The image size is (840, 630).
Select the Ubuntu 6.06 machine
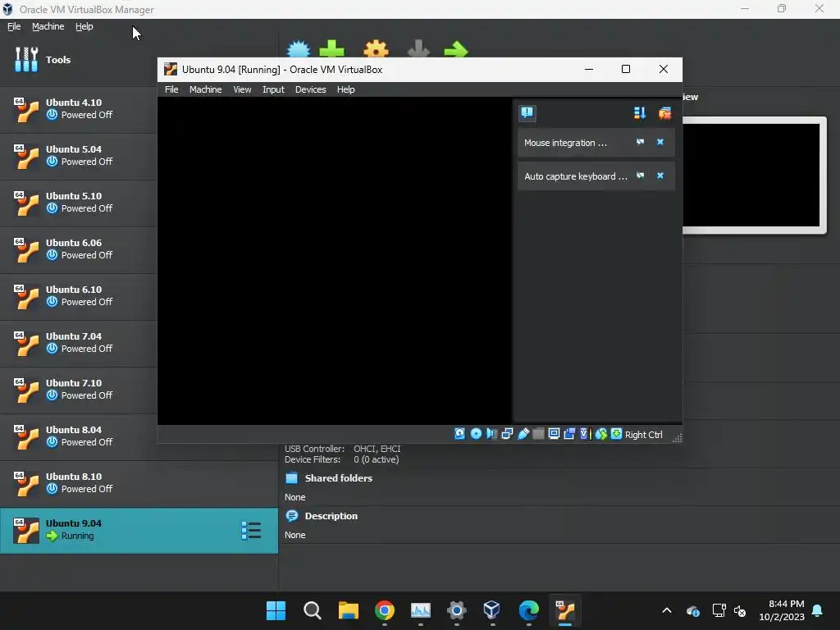[78, 249]
